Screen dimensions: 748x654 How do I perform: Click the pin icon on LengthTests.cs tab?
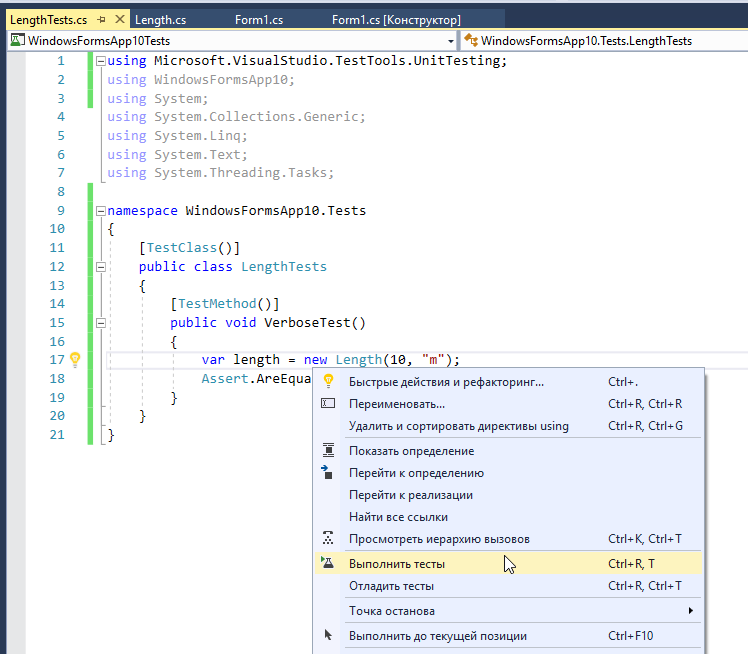tap(101, 20)
